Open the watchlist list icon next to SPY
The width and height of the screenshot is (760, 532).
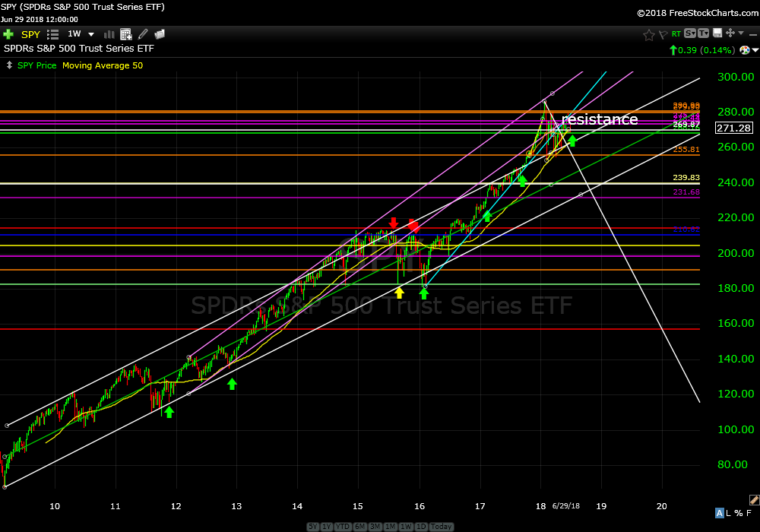tap(52, 34)
